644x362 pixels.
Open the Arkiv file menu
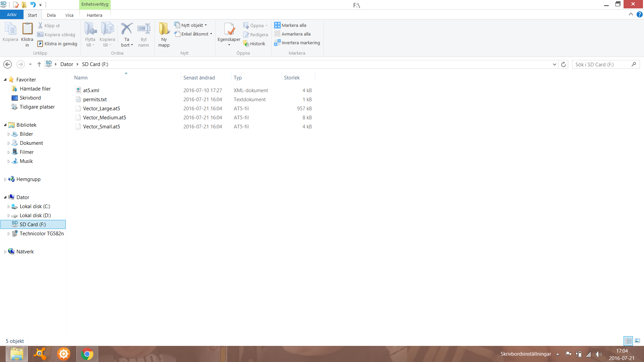coord(12,15)
